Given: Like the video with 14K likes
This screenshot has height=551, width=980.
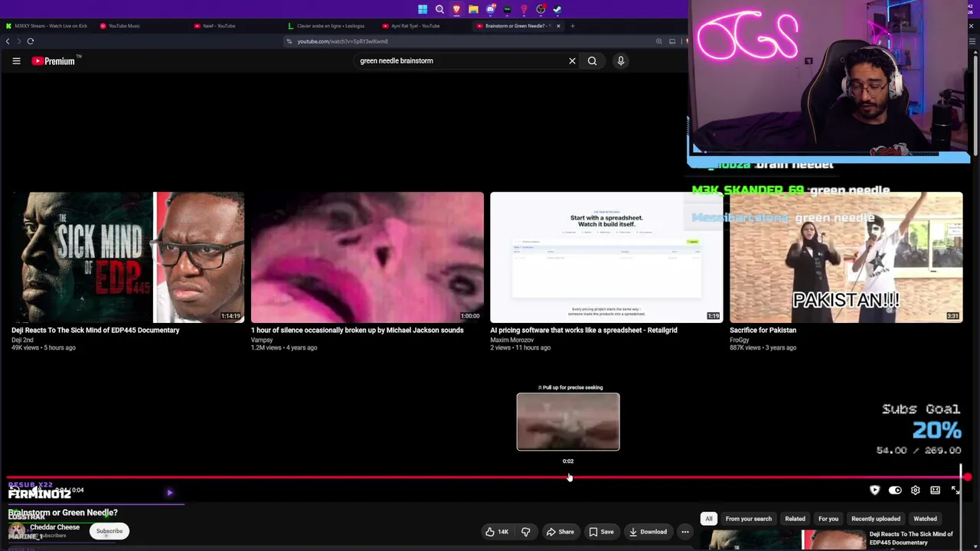Looking at the screenshot, I should tap(496, 532).
